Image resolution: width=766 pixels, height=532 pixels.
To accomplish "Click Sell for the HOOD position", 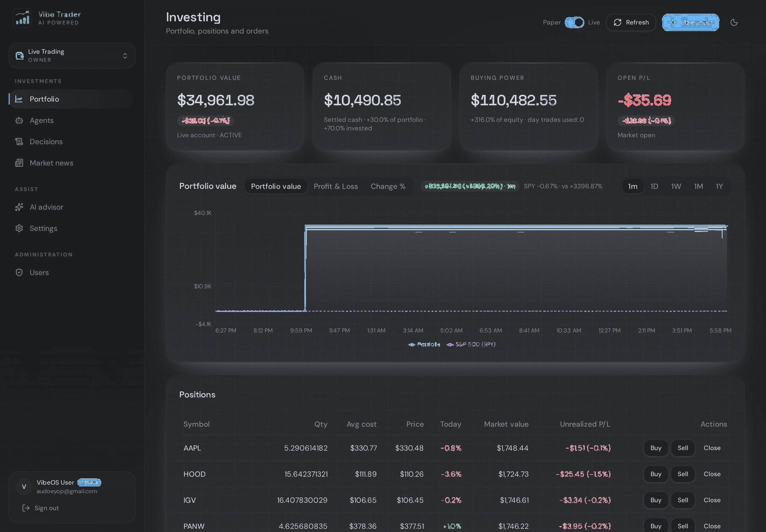I will 683,474.
